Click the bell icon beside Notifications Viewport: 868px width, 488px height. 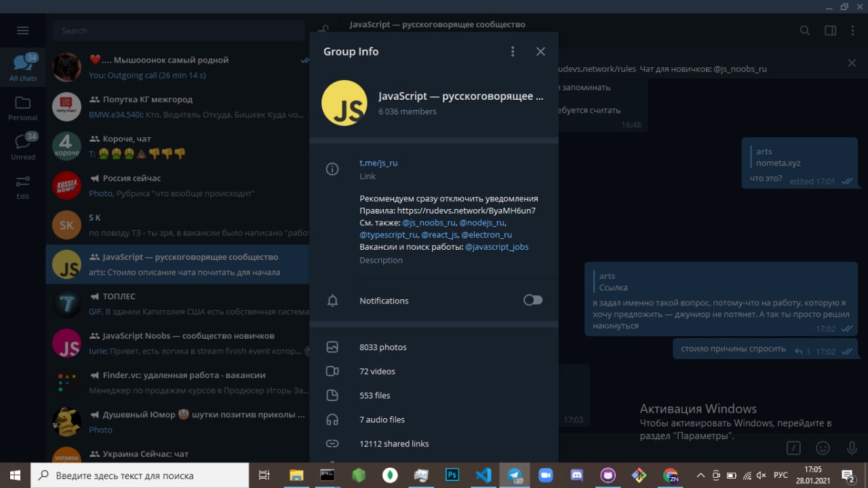click(x=332, y=301)
